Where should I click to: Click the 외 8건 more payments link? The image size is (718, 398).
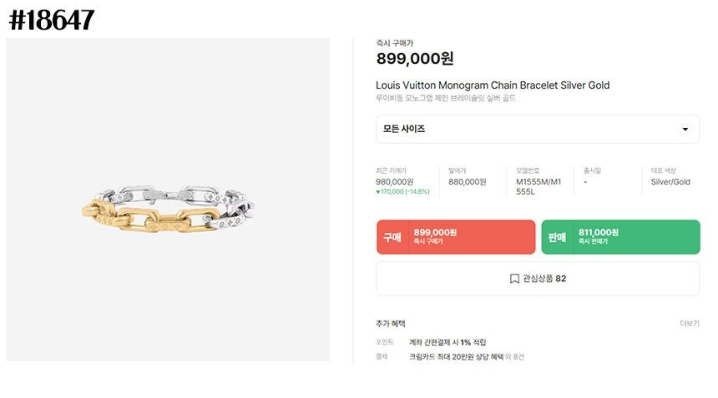point(515,357)
